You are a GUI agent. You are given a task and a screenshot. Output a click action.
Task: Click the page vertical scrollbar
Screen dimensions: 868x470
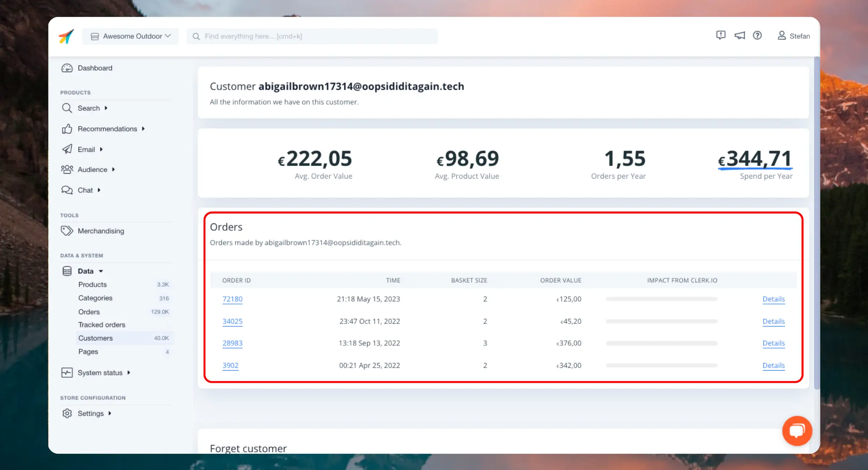(817, 223)
